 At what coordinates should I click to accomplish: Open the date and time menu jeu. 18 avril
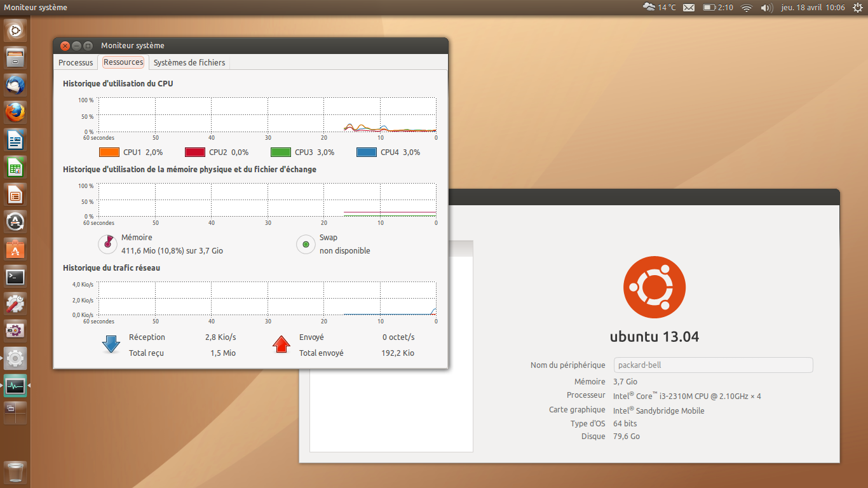coord(813,8)
